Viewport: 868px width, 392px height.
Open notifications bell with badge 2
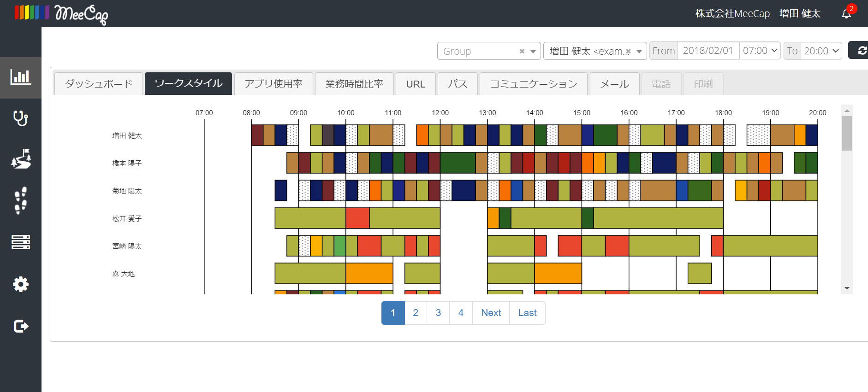pyautogui.click(x=847, y=13)
